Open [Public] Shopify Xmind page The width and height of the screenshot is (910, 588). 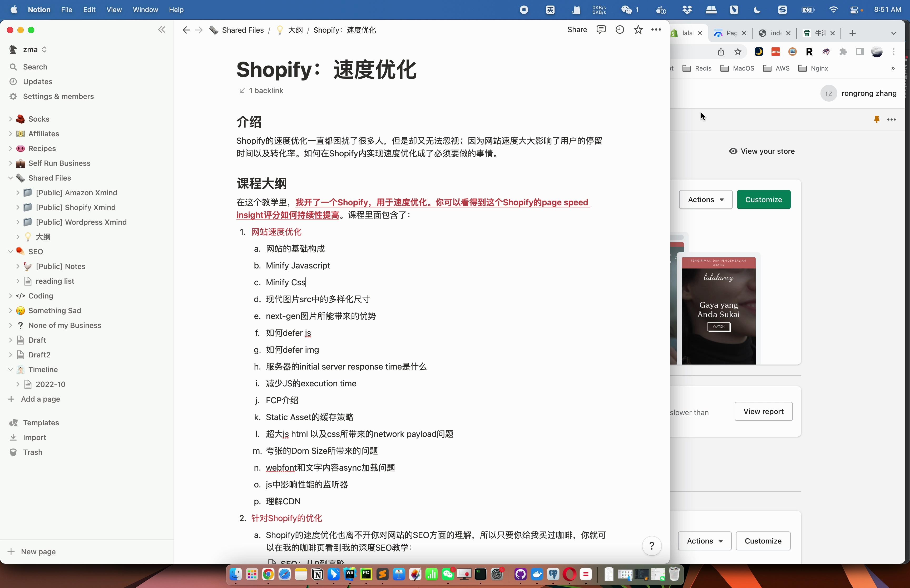pyautogui.click(x=76, y=207)
